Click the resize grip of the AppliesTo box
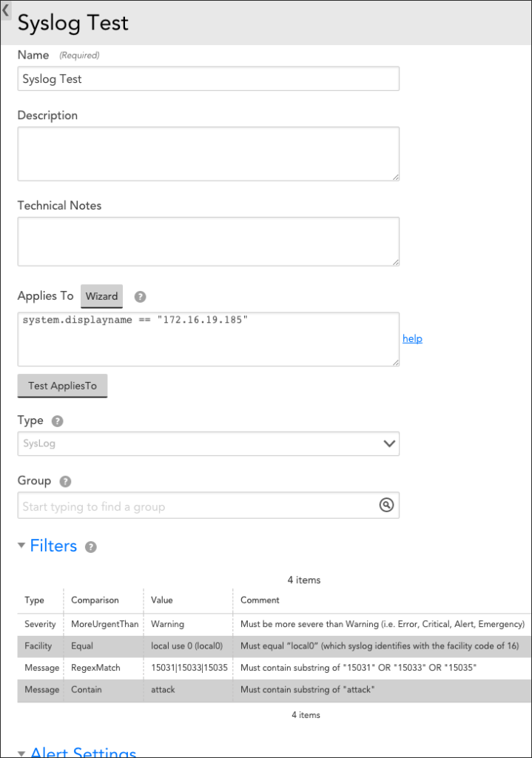The width and height of the screenshot is (532, 758). click(x=396, y=363)
